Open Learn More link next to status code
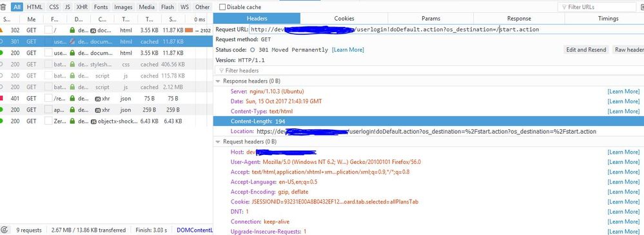Image resolution: width=644 pixels, height=235 pixels. click(348, 50)
